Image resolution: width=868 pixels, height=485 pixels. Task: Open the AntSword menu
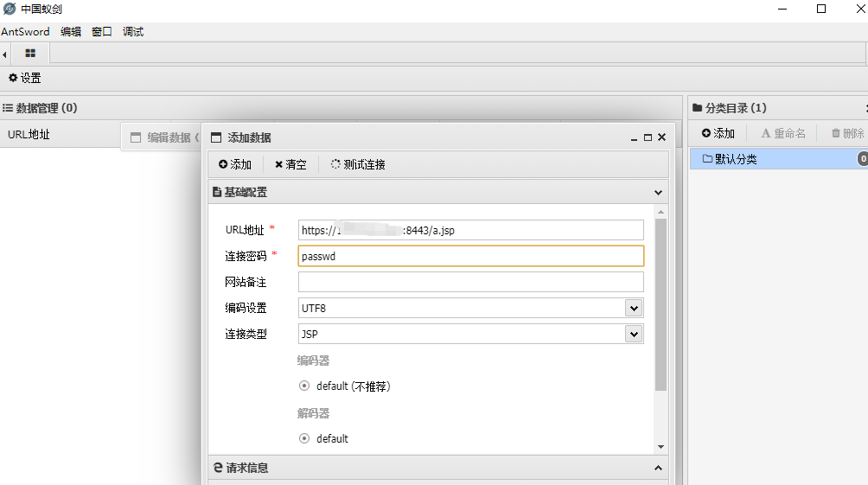coord(25,32)
